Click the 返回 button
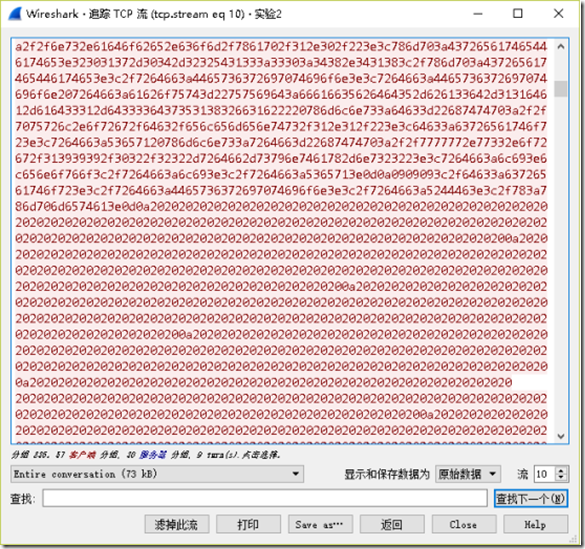The height and width of the screenshot is (549, 585). [392, 524]
